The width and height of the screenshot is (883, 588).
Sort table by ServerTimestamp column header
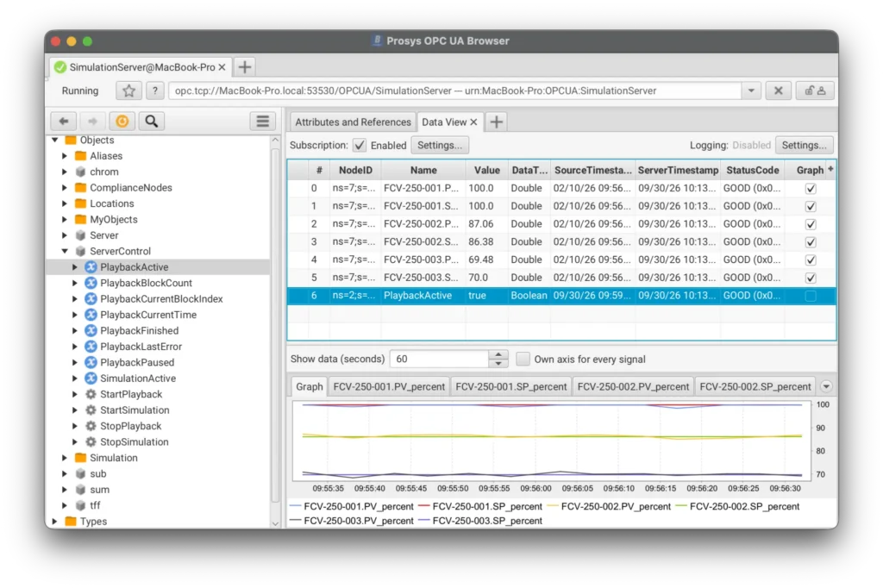678,170
